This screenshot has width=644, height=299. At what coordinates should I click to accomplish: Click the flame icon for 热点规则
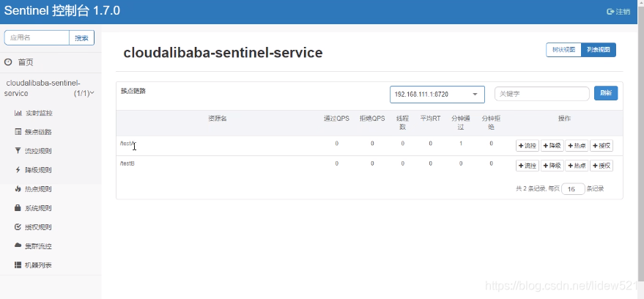(18, 189)
